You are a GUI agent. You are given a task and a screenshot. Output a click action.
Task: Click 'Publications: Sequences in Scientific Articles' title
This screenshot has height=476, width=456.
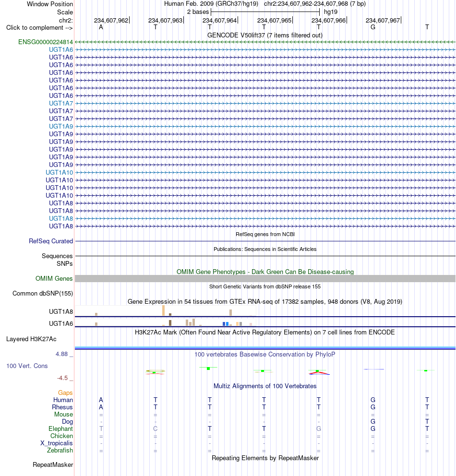[265, 249]
